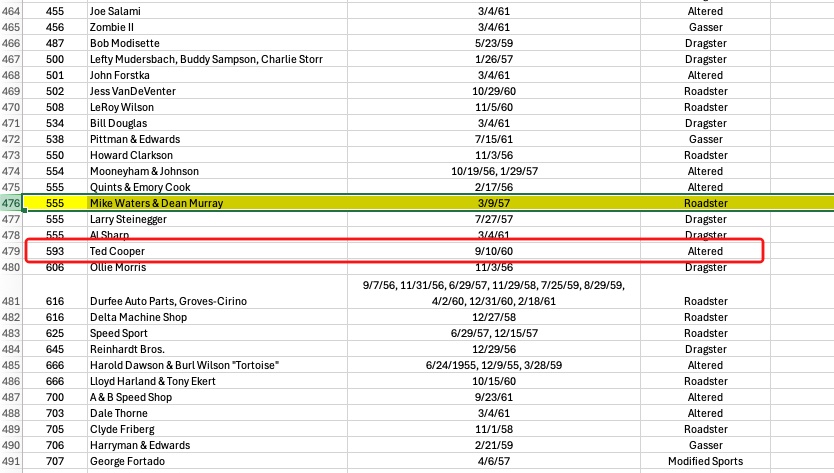Click the date cell 4/6/57
834x473 pixels.
point(494,461)
